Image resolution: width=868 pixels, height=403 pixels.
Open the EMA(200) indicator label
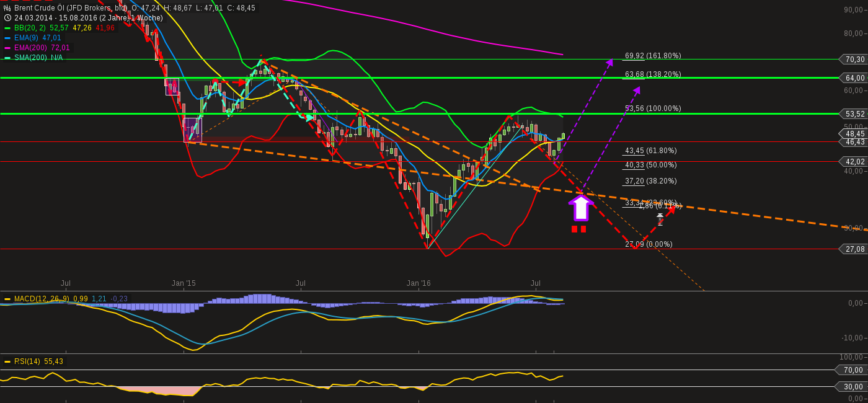coord(30,48)
